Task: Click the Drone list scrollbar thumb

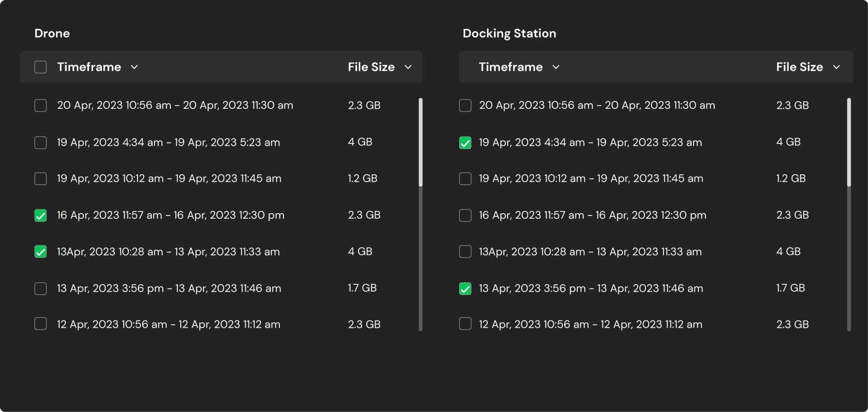Action: tap(420, 142)
